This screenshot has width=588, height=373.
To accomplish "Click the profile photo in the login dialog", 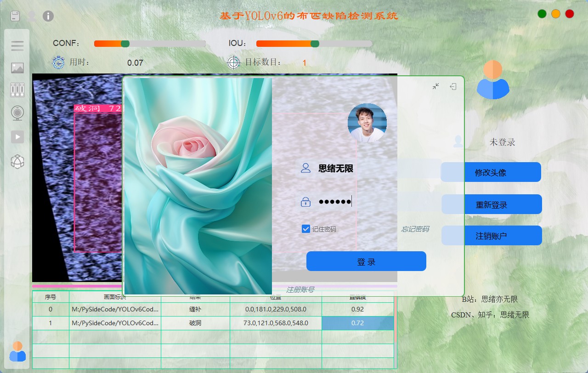I will (x=367, y=123).
